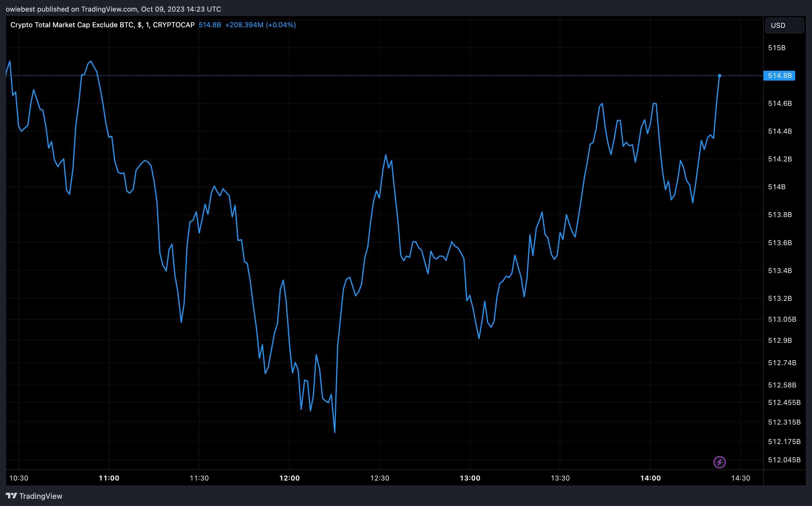
Task: Click the +208.394M (+0.04%) change text
Action: (260, 25)
